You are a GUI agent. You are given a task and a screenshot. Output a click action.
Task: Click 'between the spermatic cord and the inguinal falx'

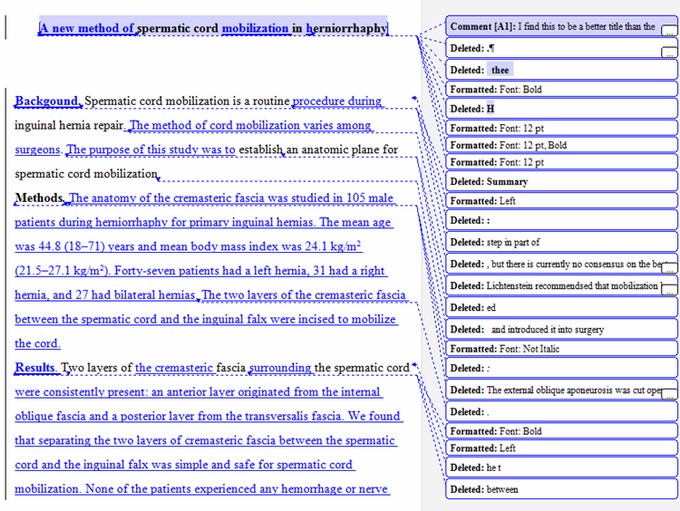click(x=141, y=319)
